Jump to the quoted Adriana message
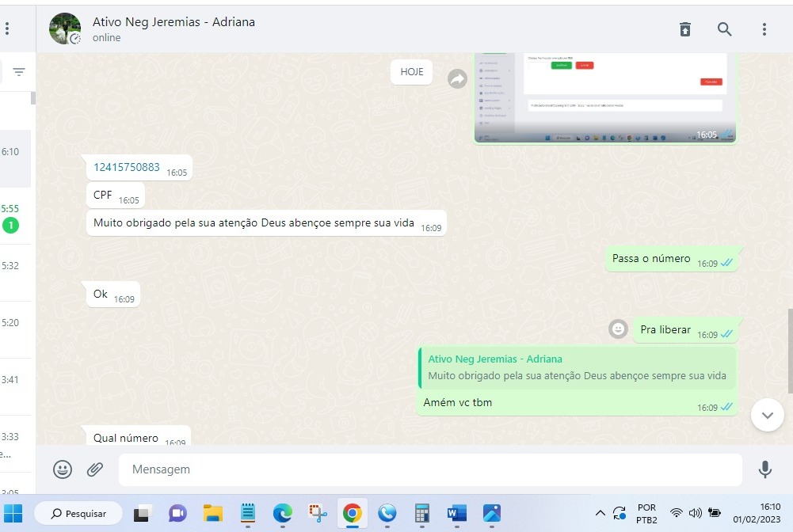This screenshot has width=793, height=532. click(576, 368)
